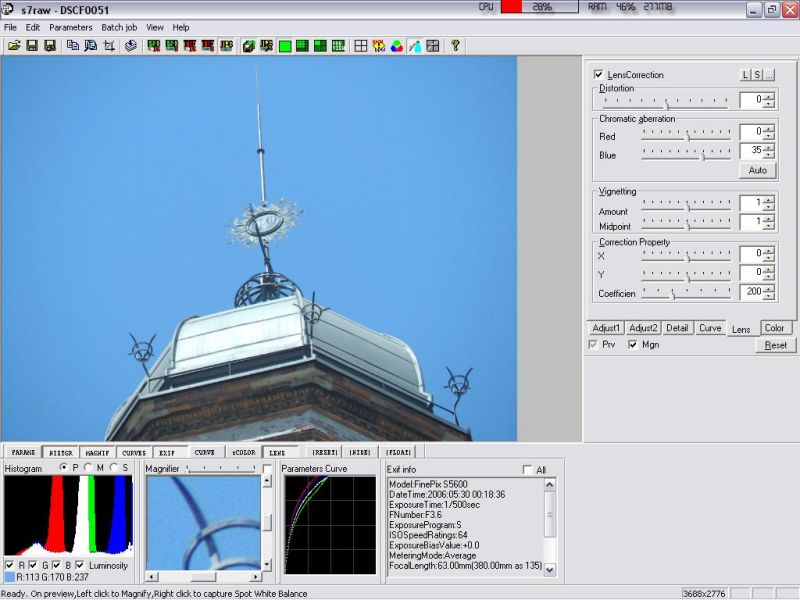The width and height of the screenshot is (800, 600).
Task: Click the Open file folder icon
Action: [x=14, y=46]
